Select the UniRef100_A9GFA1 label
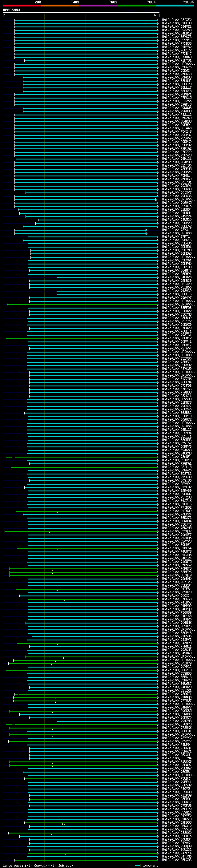 click(176, 464)
